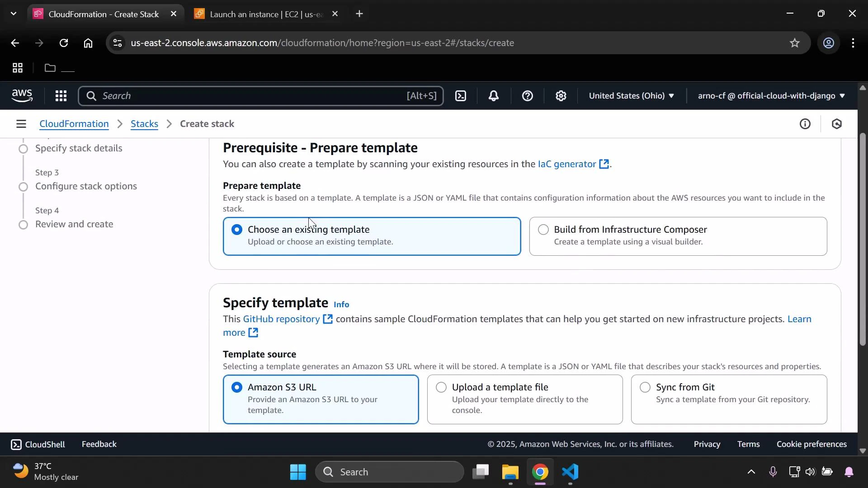This screenshot has width=868, height=488.
Task: Select Build from Infrastructure Composer option
Action: (543, 230)
